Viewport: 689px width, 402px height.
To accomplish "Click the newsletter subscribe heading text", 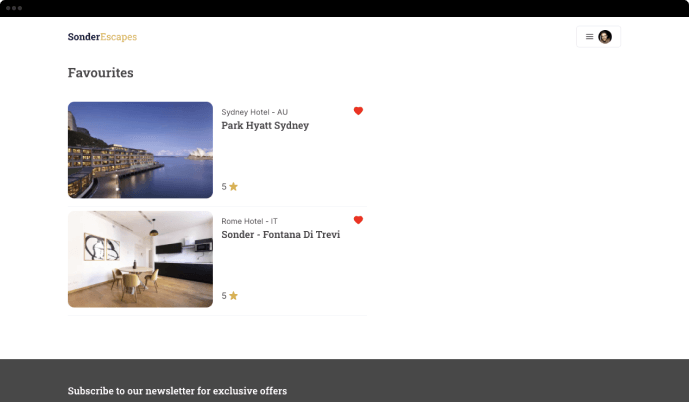I will (x=177, y=391).
